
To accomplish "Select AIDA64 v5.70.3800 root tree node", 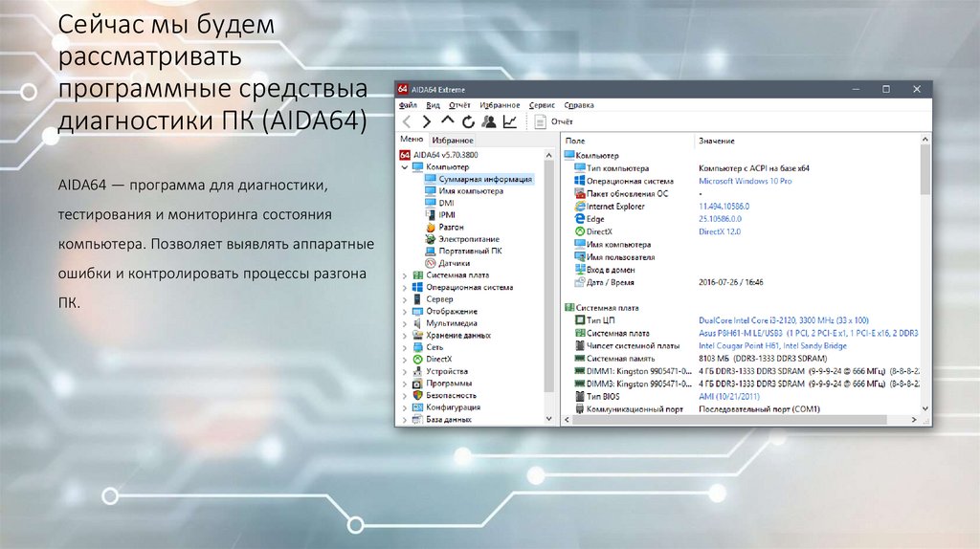I will (x=446, y=155).
